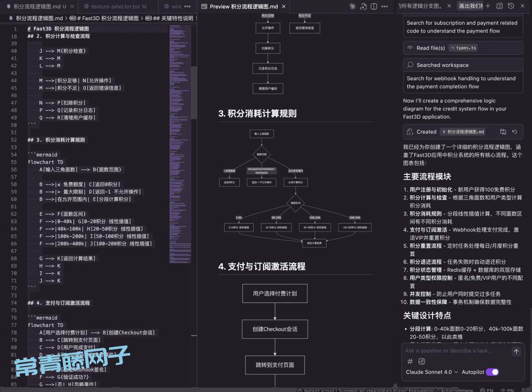Click the file code icon beside Created
532x392 pixels.
(x=410, y=132)
